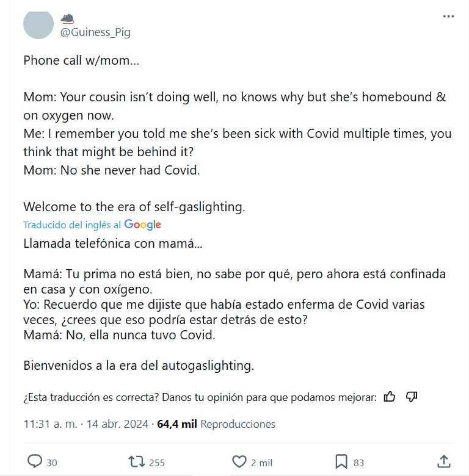Like the tweet with heart icon
Screen dimensions: 469x476
[x=240, y=461]
